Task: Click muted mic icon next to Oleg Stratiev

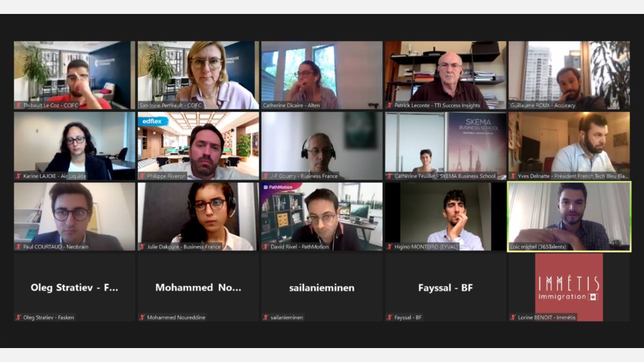Action: pos(18,317)
